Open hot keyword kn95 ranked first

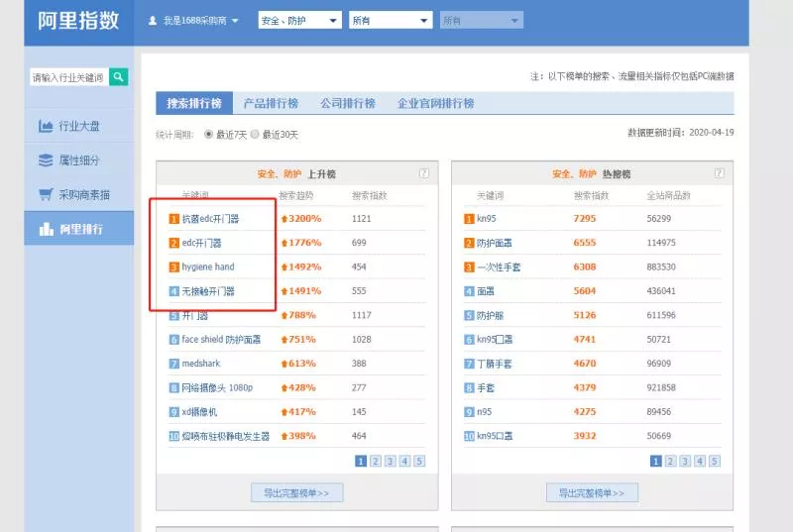pyautogui.click(x=486, y=219)
